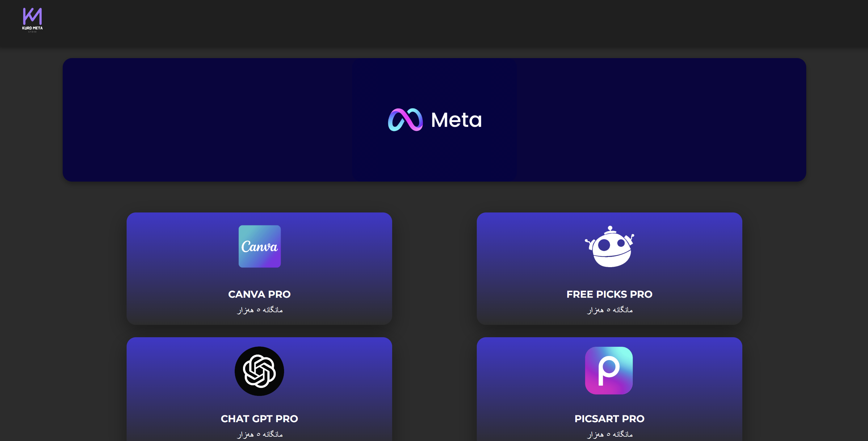Screen dimensions: 868x441
Task: Click the Meta infinity logo icon
Action: [405, 120]
